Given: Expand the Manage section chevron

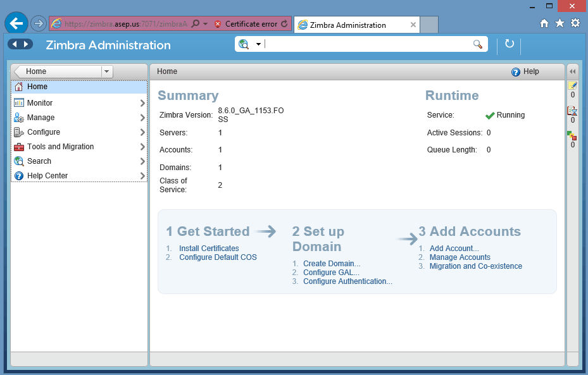Looking at the screenshot, I should click(x=142, y=118).
